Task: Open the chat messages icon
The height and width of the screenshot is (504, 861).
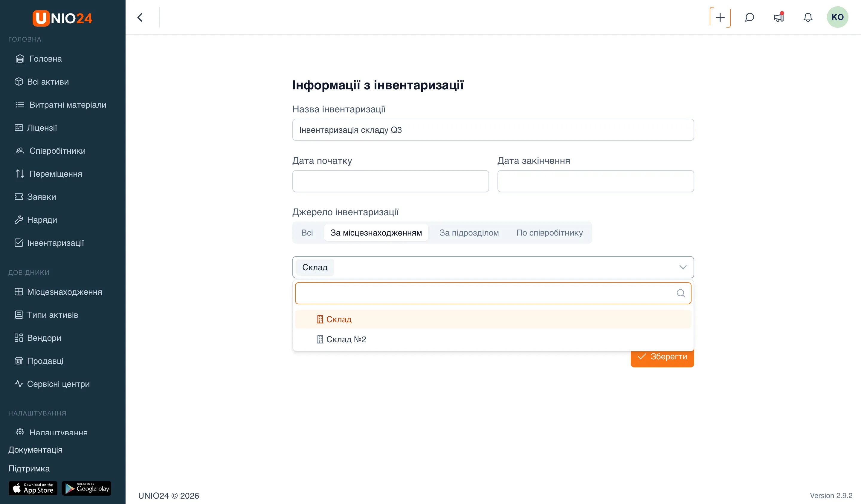Action: [749, 17]
